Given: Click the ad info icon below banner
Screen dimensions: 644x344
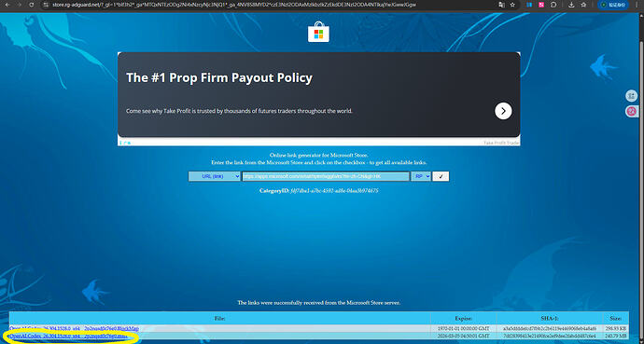Looking at the screenshot, I should point(125,143).
